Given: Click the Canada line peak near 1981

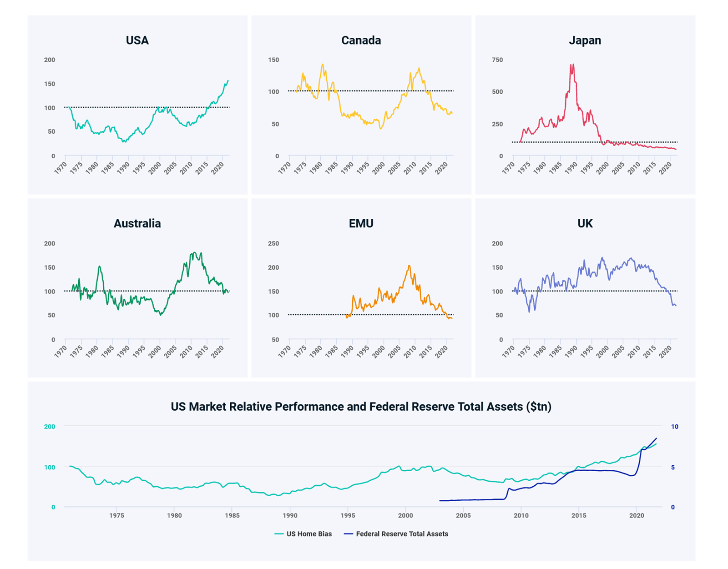Looking at the screenshot, I should 323,65.
